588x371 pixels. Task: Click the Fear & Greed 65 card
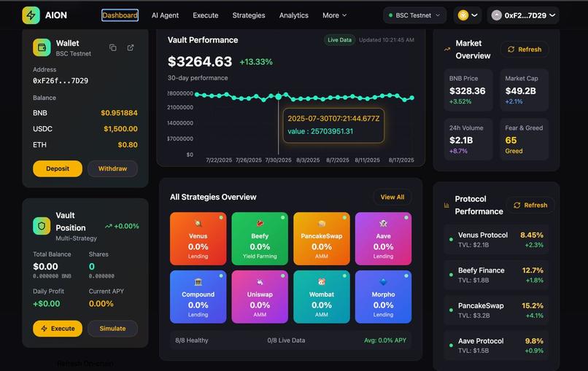[524, 139]
